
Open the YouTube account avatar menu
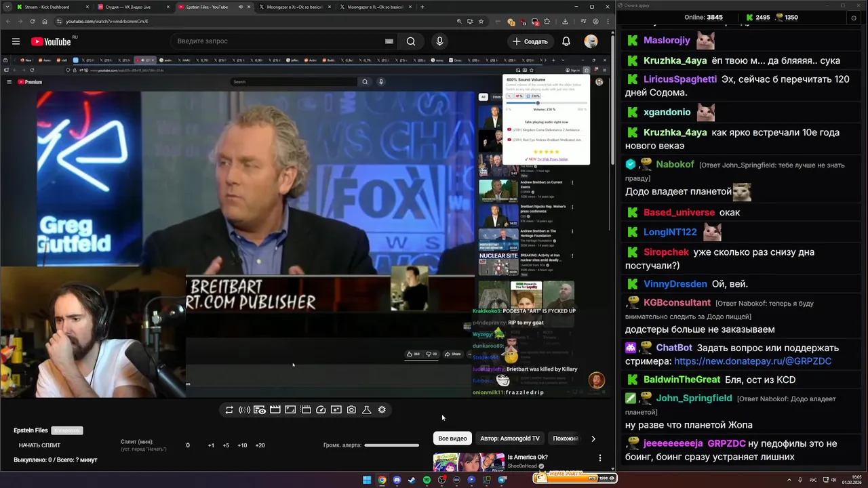pyautogui.click(x=591, y=41)
